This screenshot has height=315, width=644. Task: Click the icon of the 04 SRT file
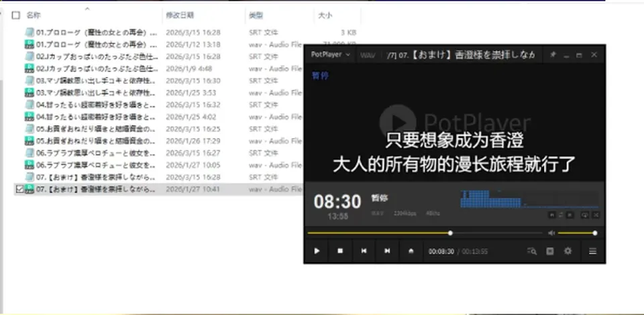(x=30, y=105)
